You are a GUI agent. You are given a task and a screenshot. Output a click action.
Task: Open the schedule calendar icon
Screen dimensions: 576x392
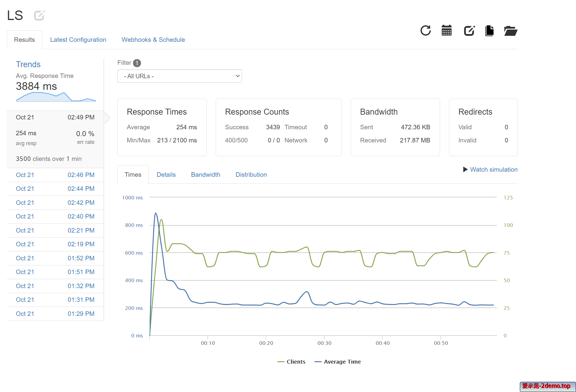tap(447, 31)
